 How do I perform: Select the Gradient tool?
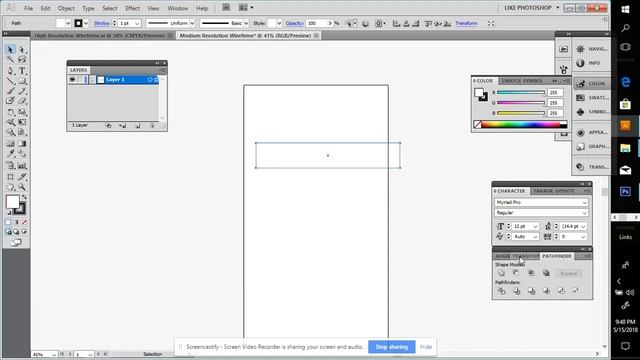[x=22, y=143]
